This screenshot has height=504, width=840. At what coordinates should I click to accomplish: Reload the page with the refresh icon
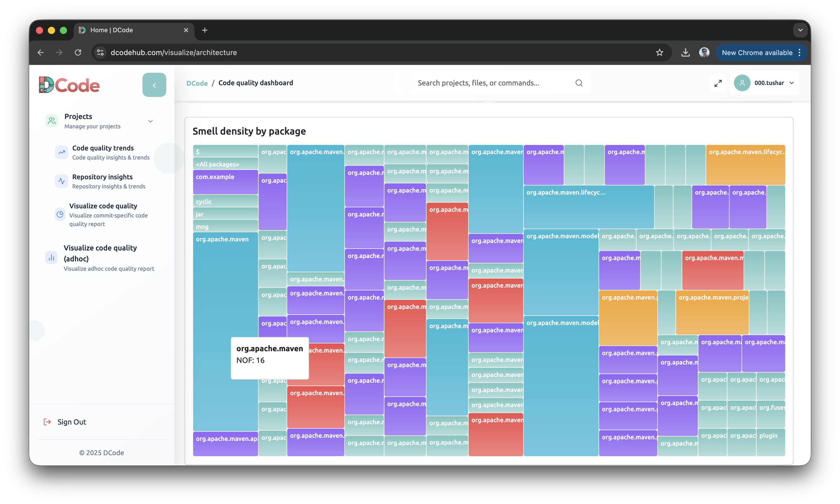(x=78, y=52)
